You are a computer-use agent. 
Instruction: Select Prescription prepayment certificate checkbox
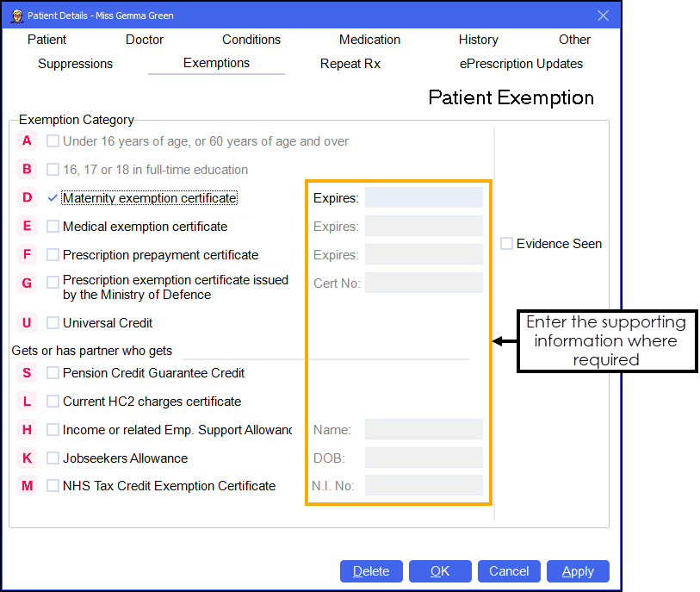point(53,255)
